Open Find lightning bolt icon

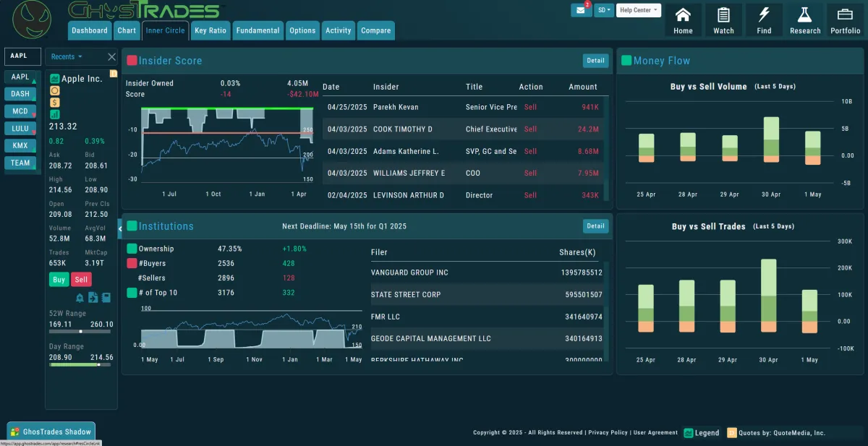point(764,14)
